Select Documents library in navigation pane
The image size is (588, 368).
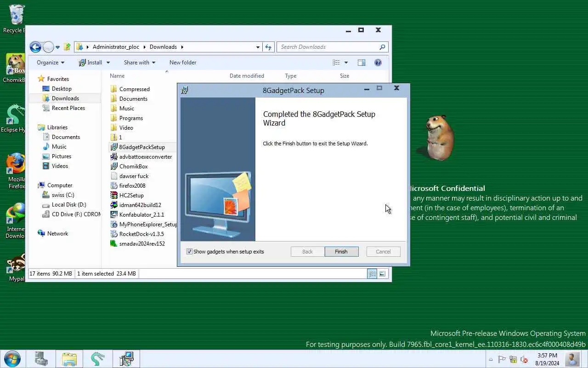pos(66,137)
